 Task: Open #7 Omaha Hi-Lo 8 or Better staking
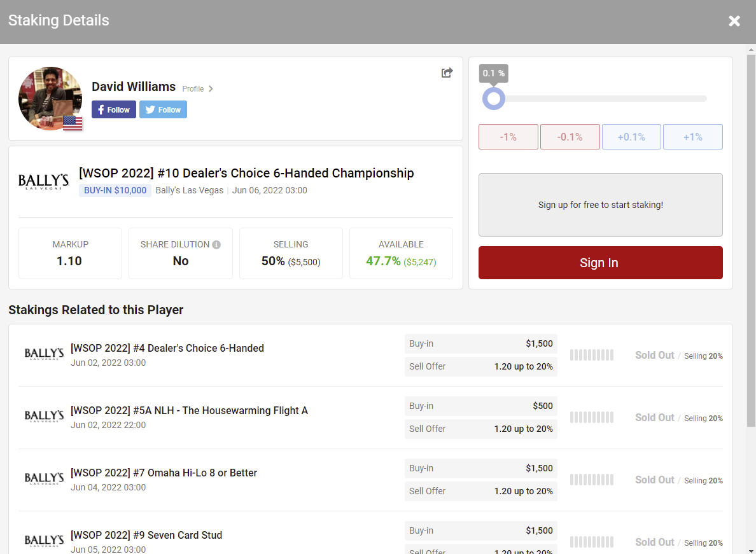point(164,473)
